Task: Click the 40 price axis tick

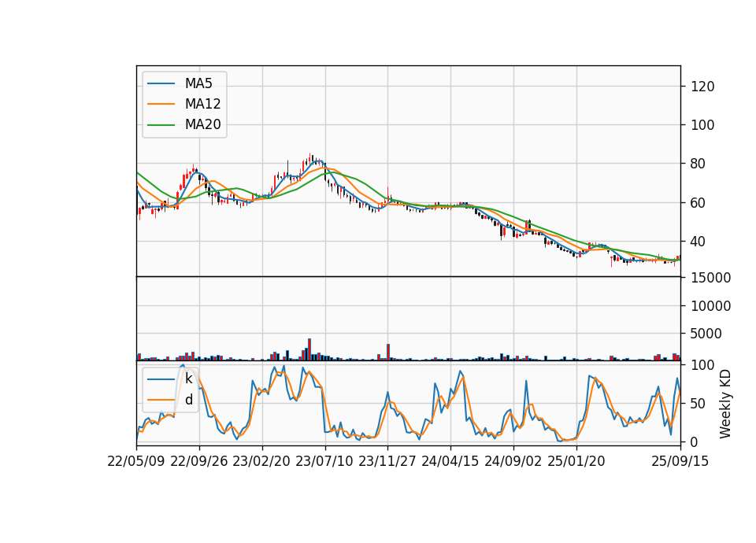Action: [x=699, y=242]
